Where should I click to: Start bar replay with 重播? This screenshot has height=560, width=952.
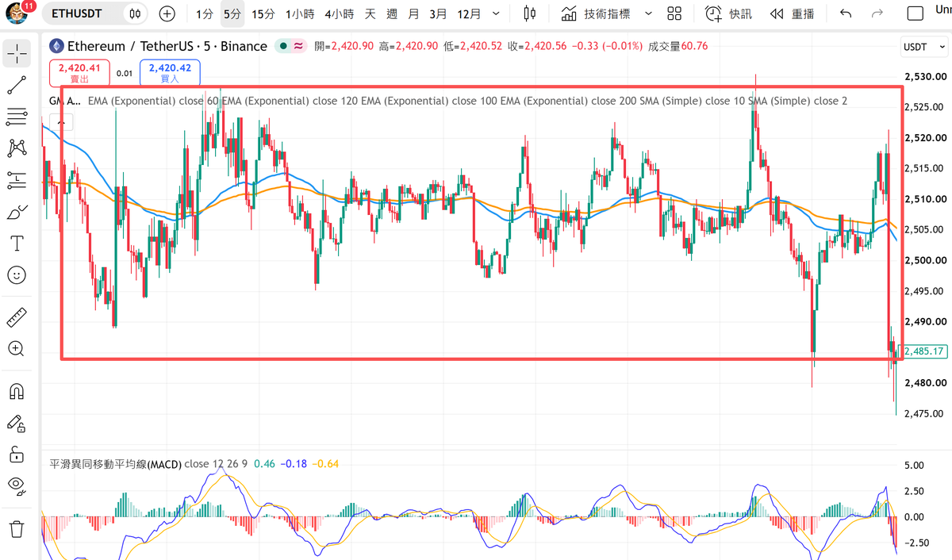[792, 13]
